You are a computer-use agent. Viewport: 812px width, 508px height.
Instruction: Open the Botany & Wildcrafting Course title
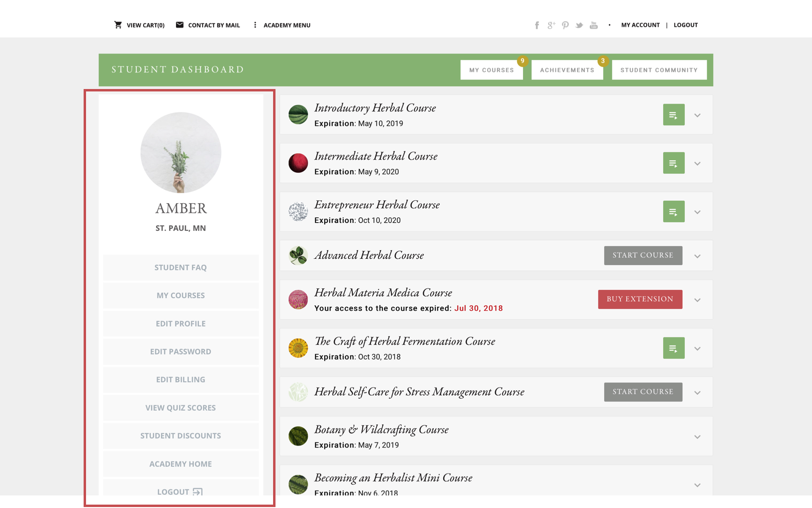point(381,430)
